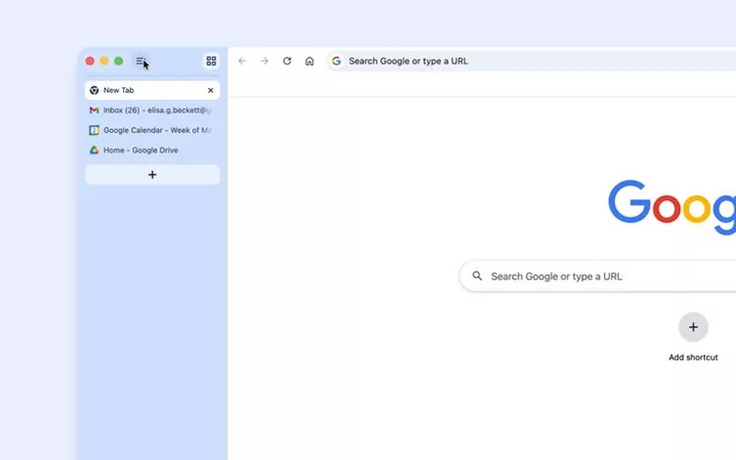Click the Google icon in address bar
This screenshot has height=460, width=736.
pos(337,61)
